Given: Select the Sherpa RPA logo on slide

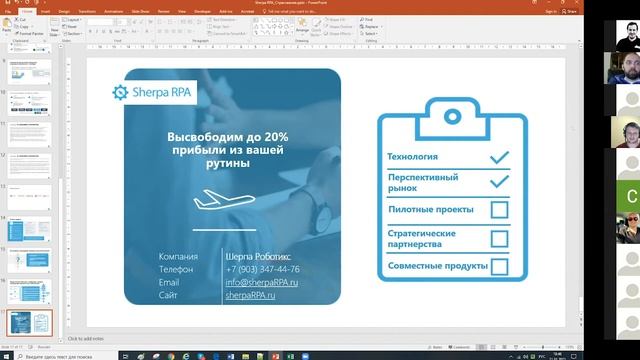Looking at the screenshot, I should [x=154, y=93].
